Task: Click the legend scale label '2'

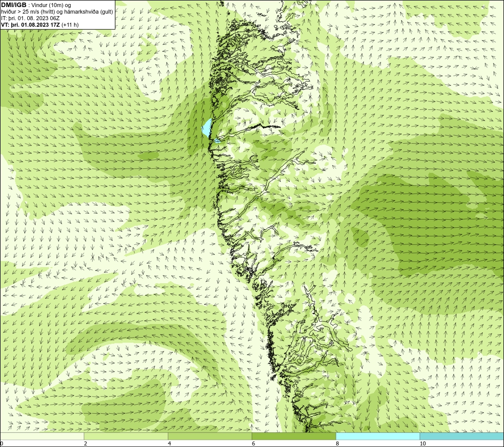Action: point(86,443)
